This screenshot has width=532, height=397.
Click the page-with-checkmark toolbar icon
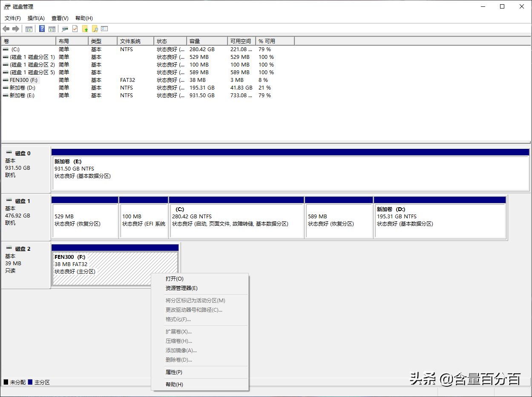coord(75,29)
